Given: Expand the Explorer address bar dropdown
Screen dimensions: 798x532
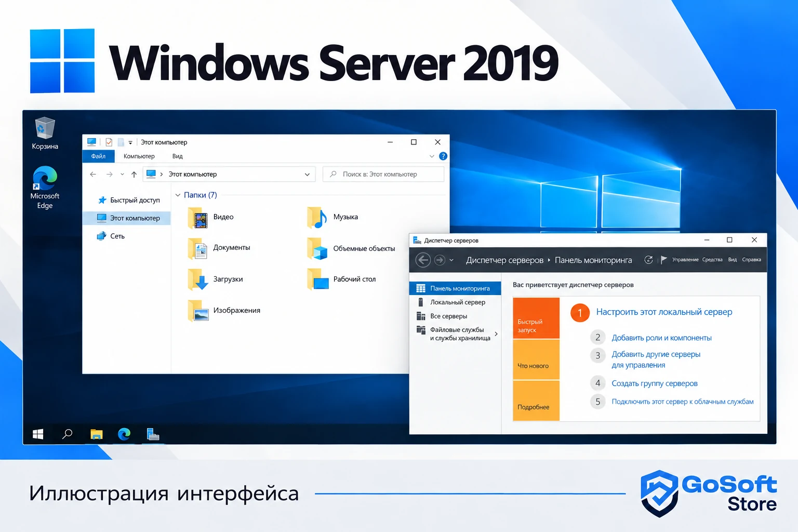Looking at the screenshot, I should point(307,175).
